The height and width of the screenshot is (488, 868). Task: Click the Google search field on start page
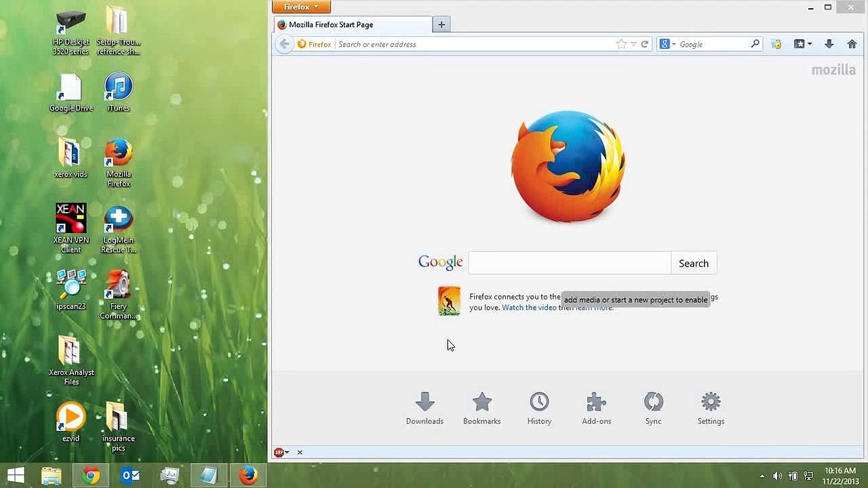coord(570,263)
